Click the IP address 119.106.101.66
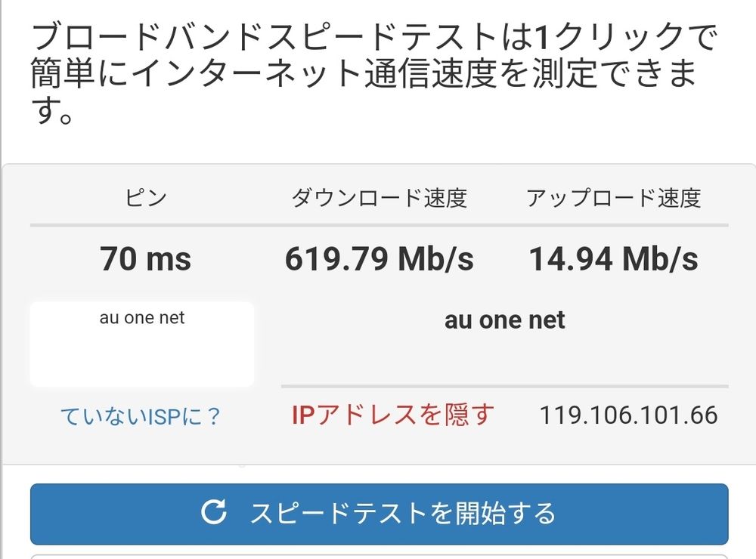The width and height of the screenshot is (756, 559). pos(629,415)
